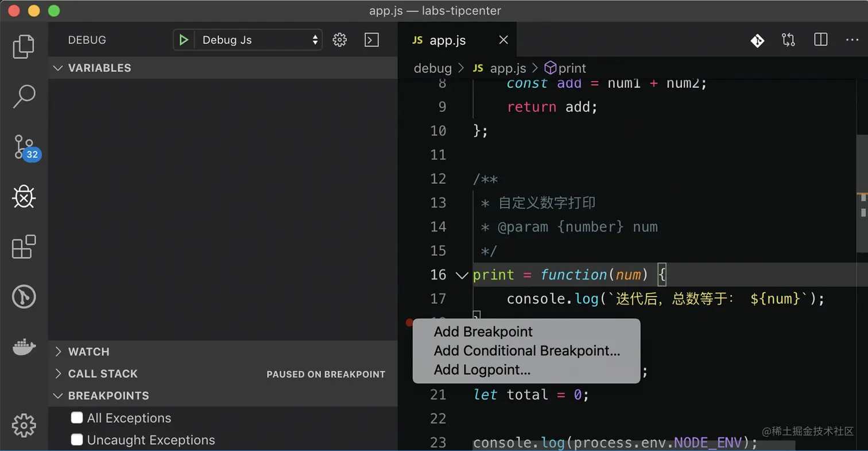This screenshot has height=451, width=868.
Task: Open the Git graph icon in activity bar
Action: (24, 297)
